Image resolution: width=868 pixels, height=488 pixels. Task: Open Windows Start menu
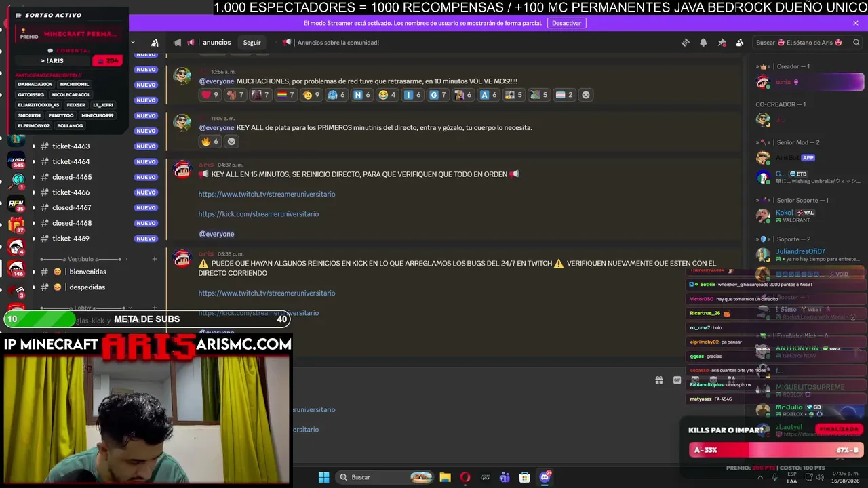(x=323, y=477)
